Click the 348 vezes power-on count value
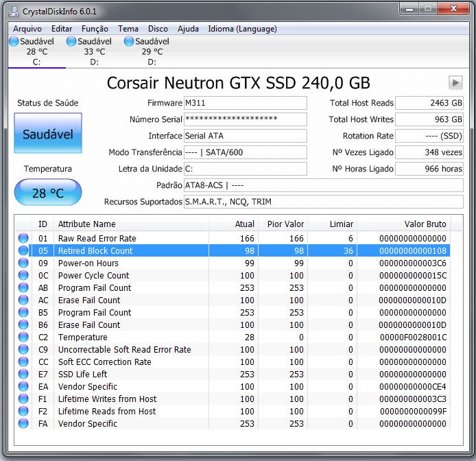Screen dimensions: 476x461 (429, 152)
